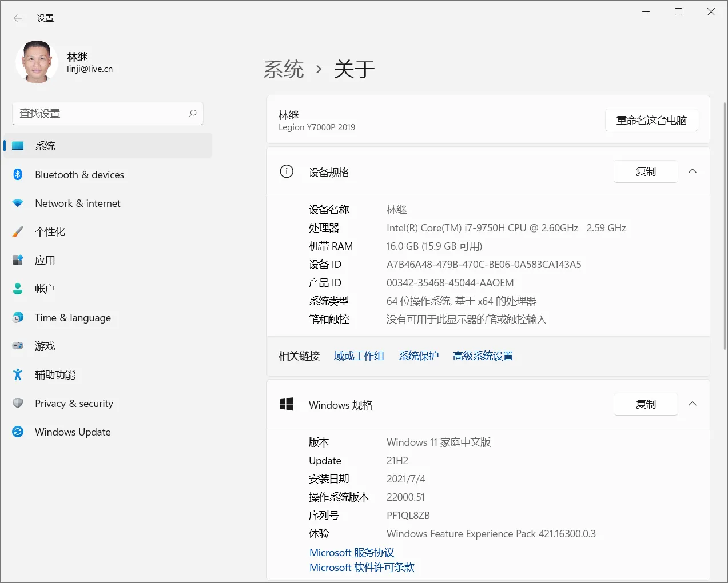The image size is (728, 583).
Task: Click the user profile picture
Action: [x=37, y=62]
